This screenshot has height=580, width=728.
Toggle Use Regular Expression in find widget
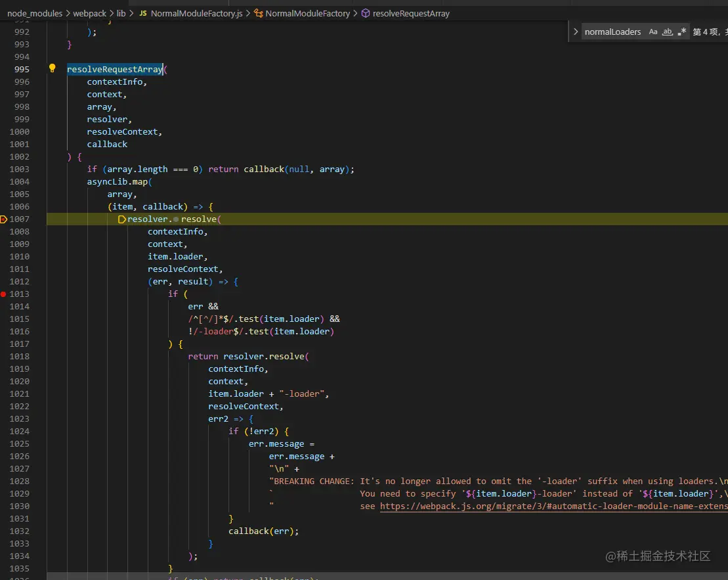[681, 32]
